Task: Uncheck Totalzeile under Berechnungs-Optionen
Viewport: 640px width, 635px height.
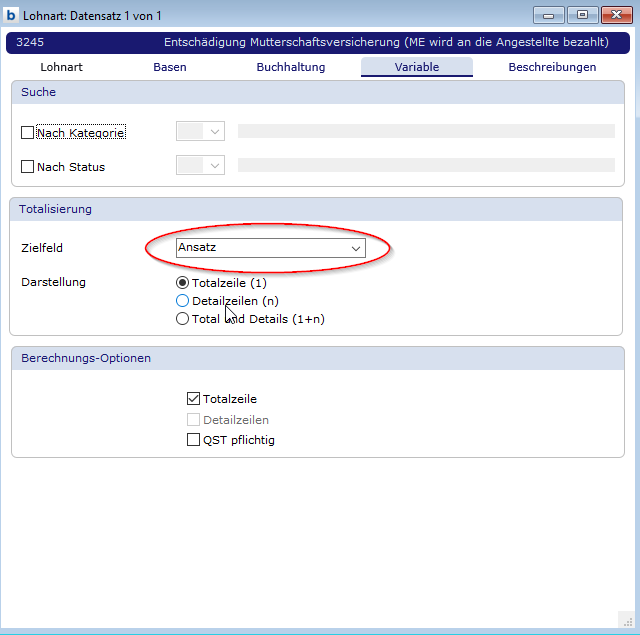Action: click(194, 399)
